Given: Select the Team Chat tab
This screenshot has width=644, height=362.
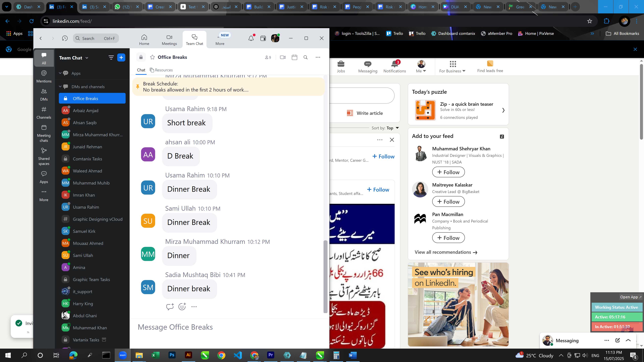Looking at the screenshot, I should [x=195, y=40].
